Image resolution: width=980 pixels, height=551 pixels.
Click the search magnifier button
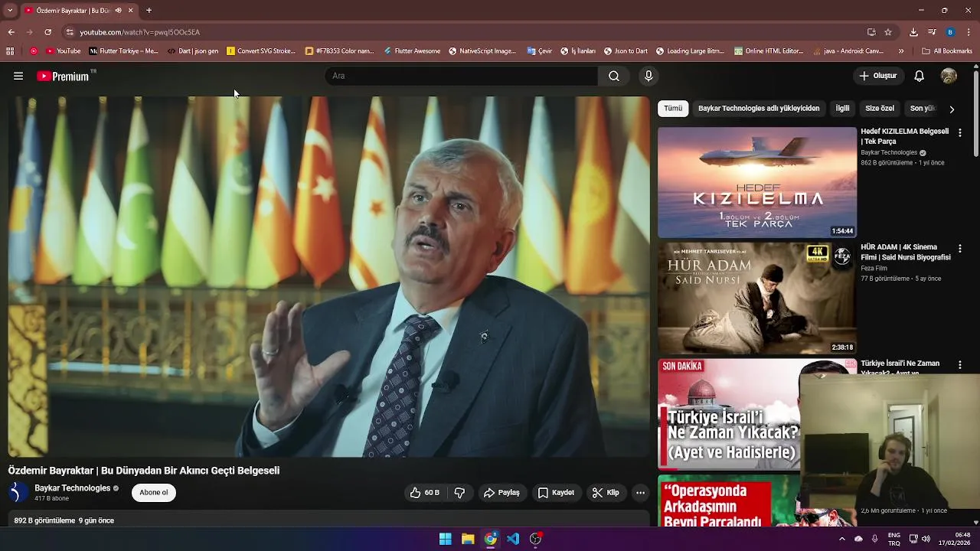(x=614, y=76)
